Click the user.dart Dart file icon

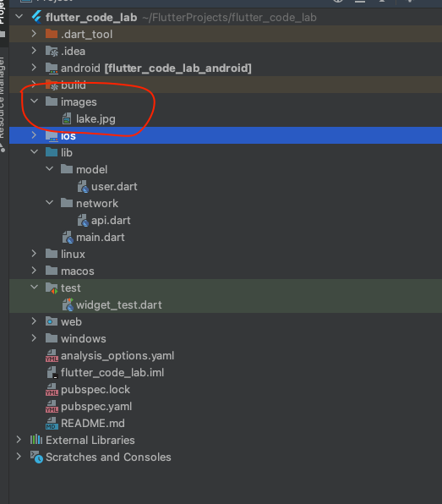(x=83, y=186)
